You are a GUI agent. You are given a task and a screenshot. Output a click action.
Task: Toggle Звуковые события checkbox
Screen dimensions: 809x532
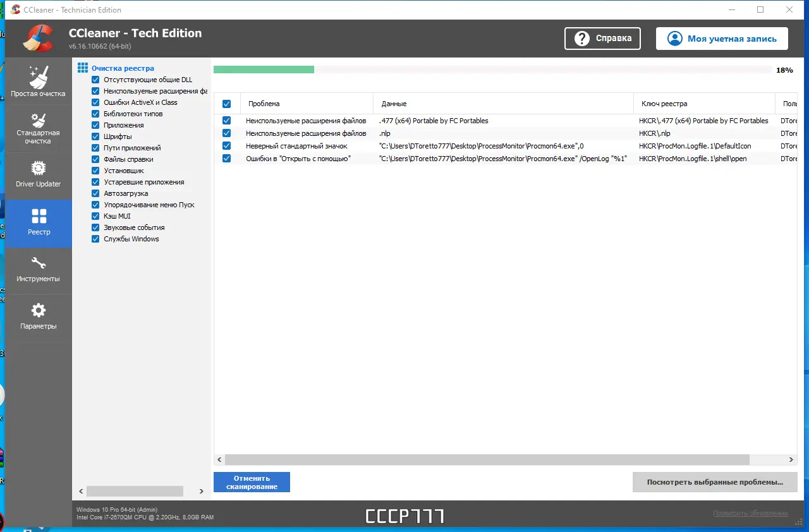(95, 227)
